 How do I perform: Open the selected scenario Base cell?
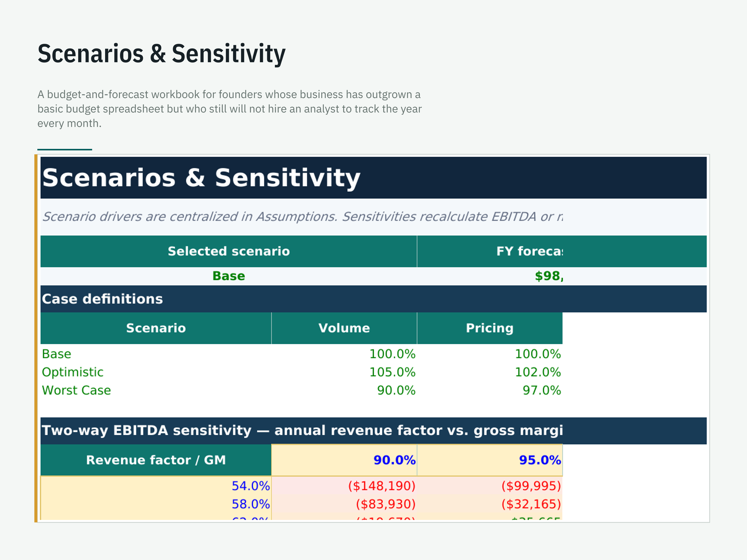tap(229, 276)
